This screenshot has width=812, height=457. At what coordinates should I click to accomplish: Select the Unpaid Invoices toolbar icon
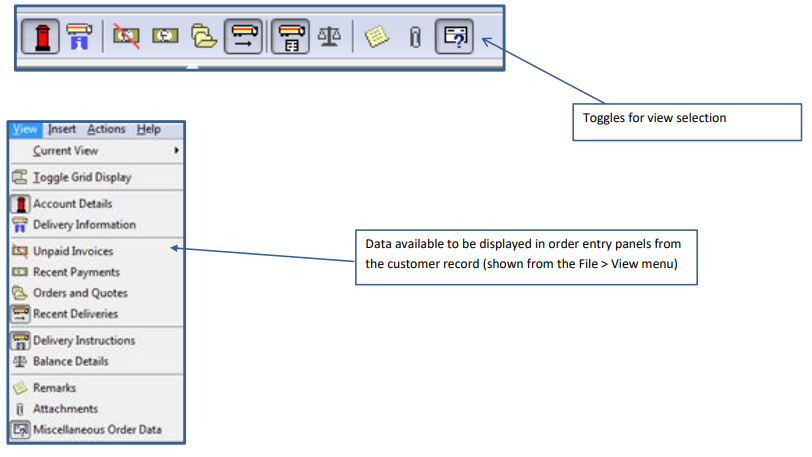tap(126, 37)
